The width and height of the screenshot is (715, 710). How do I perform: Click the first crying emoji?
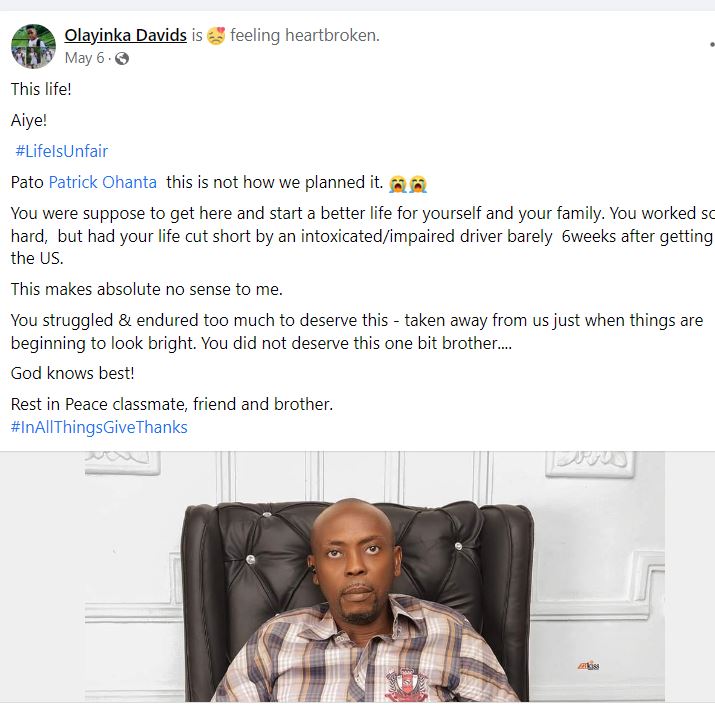[x=398, y=184]
